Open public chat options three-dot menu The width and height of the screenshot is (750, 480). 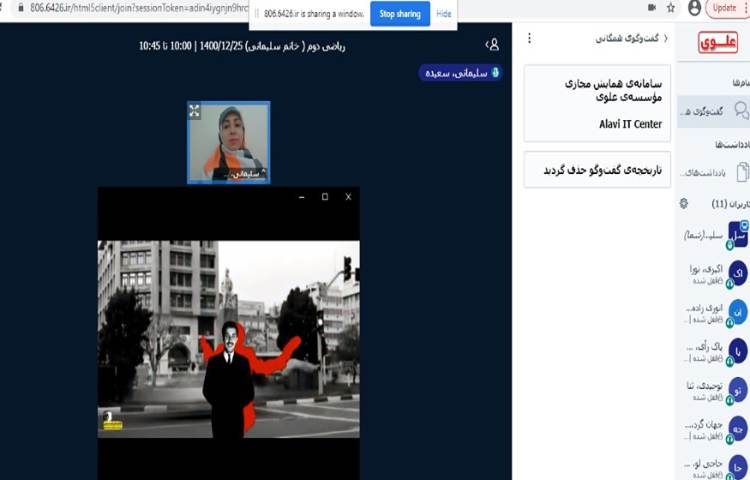(530, 38)
